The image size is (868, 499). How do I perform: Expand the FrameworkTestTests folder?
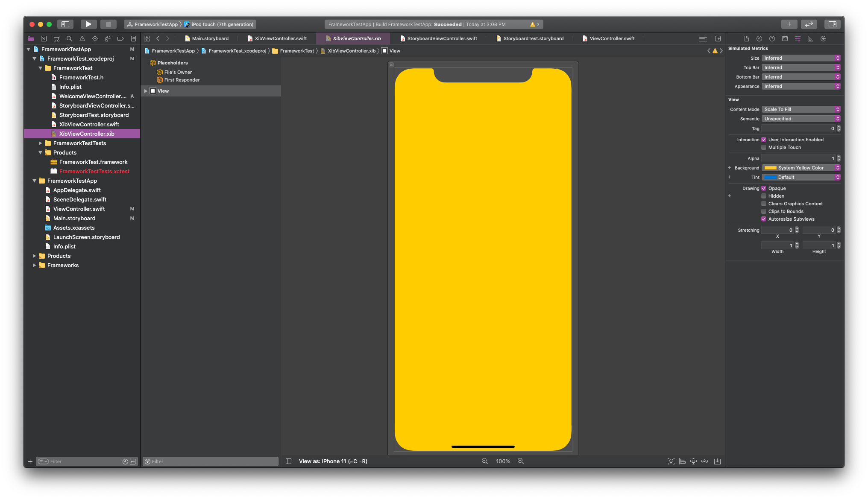(x=41, y=143)
